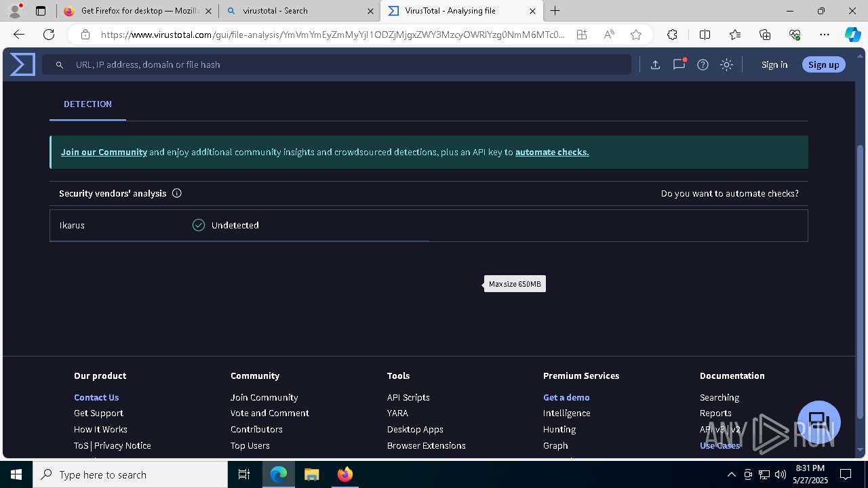Open Reports documentation link
The width and height of the screenshot is (868, 488).
click(x=715, y=413)
